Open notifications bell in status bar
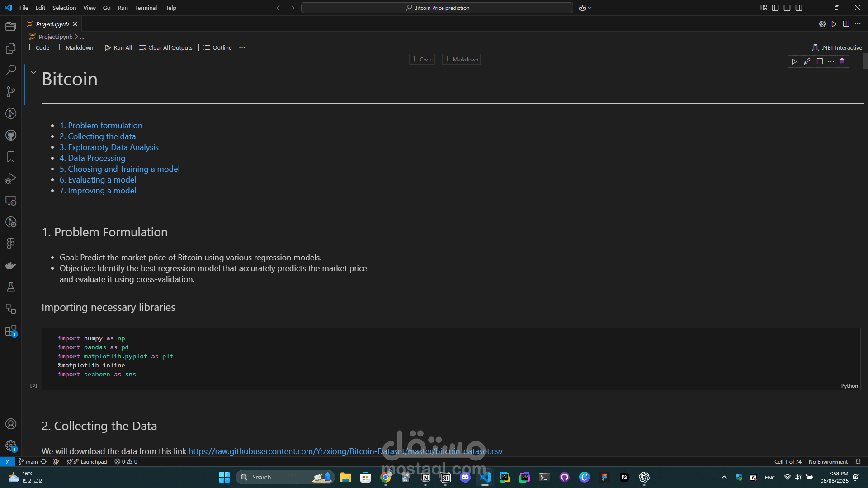The image size is (868, 488). tap(858, 461)
